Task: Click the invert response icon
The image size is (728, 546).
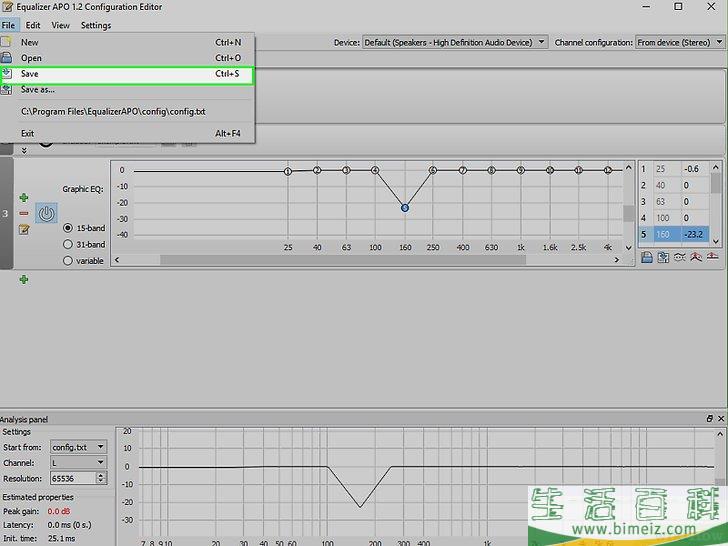Action: click(x=679, y=257)
